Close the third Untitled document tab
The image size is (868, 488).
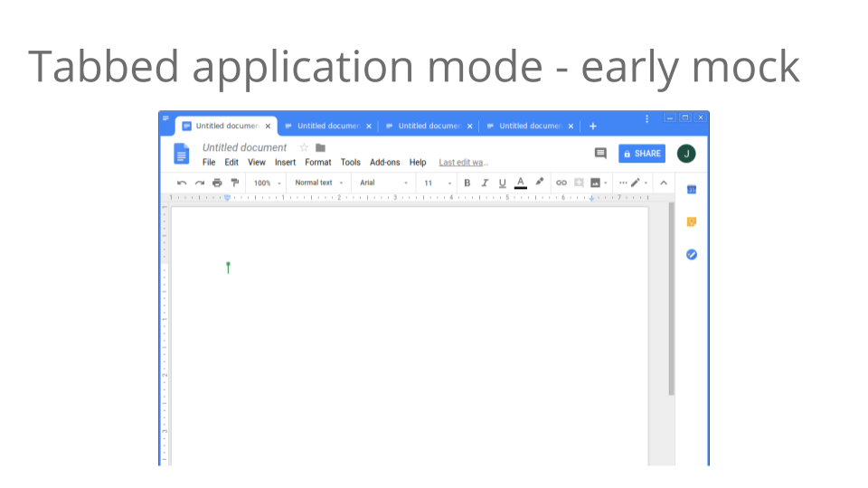(469, 127)
